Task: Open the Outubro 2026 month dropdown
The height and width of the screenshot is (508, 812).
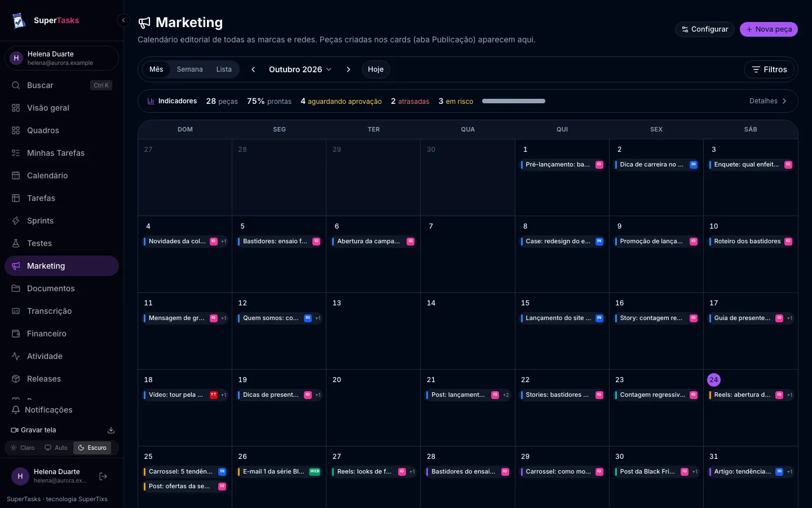Action: (x=300, y=69)
